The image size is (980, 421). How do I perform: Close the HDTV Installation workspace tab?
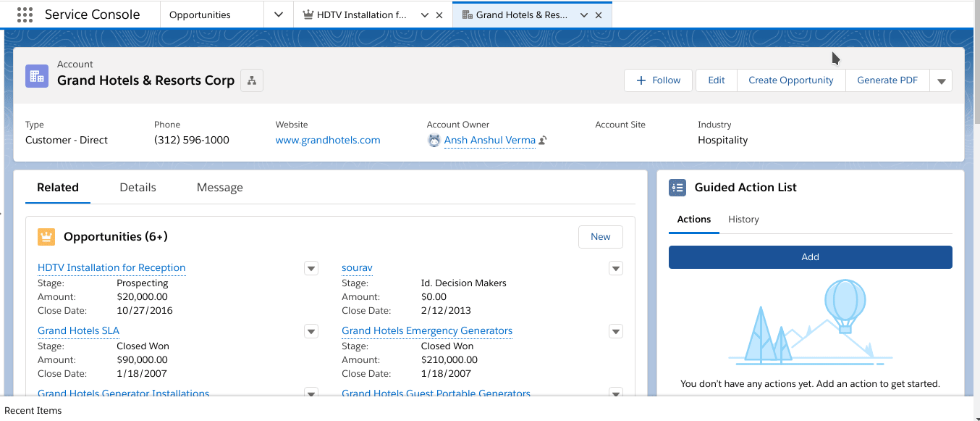(x=439, y=15)
